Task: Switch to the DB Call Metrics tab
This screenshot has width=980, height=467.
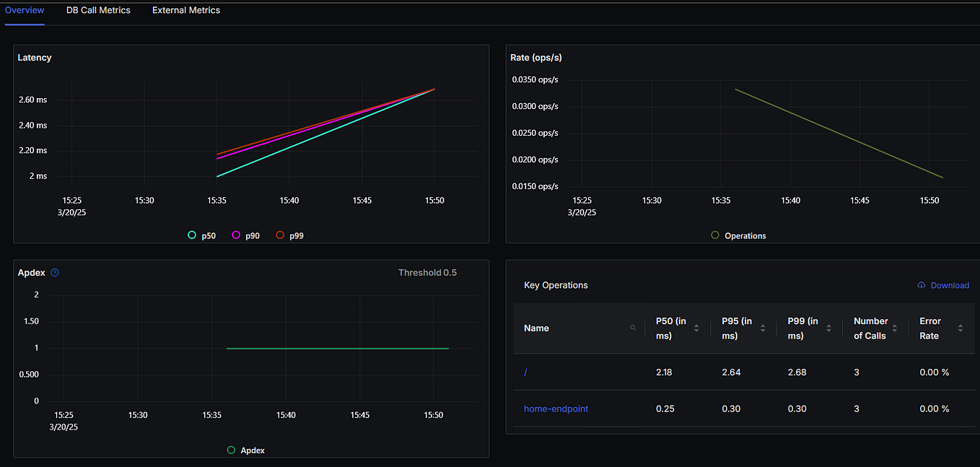Action: (98, 10)
